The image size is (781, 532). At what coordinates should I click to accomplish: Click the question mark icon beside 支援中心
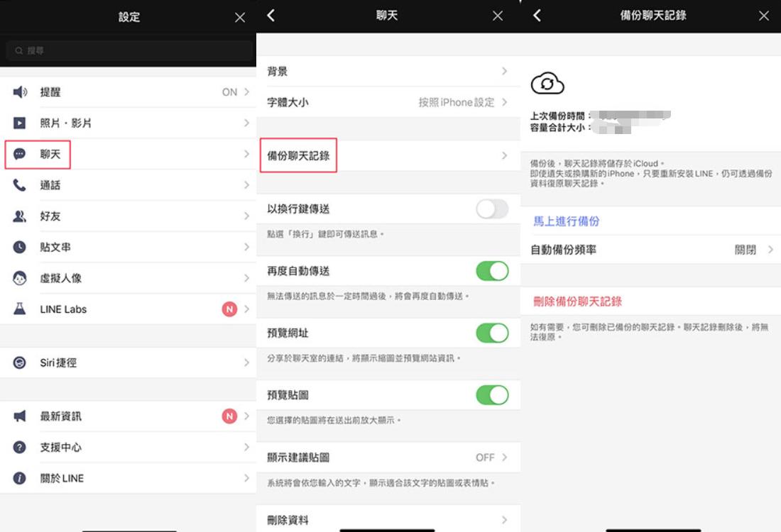19,448
